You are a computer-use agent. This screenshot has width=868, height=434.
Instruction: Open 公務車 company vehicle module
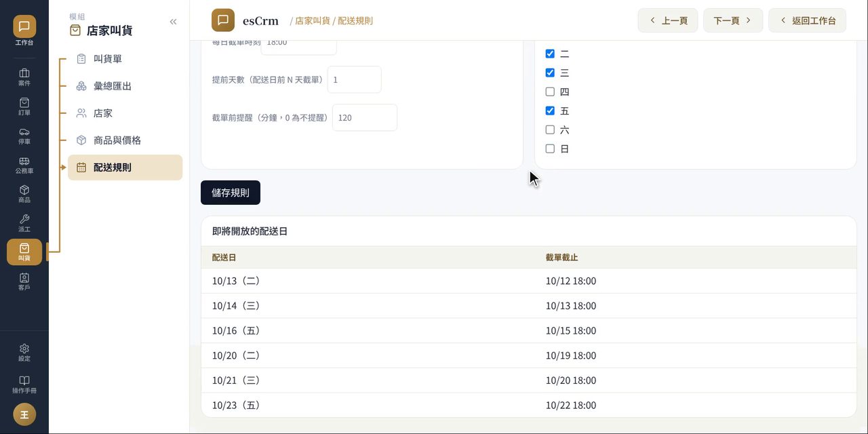tap(24, 165)
